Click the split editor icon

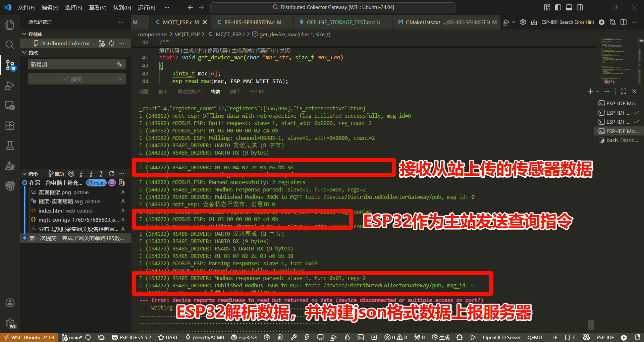tap(624, 22)
